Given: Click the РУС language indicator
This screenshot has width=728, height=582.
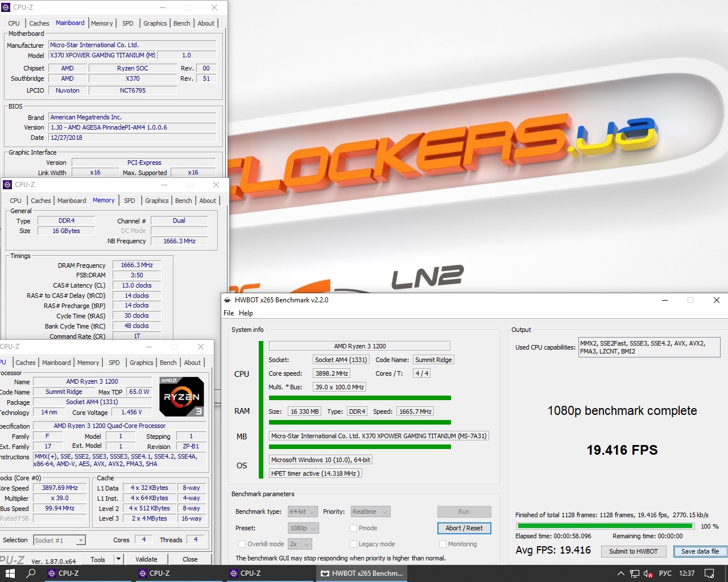Looking at the screenshot, I should click(665, 573).
